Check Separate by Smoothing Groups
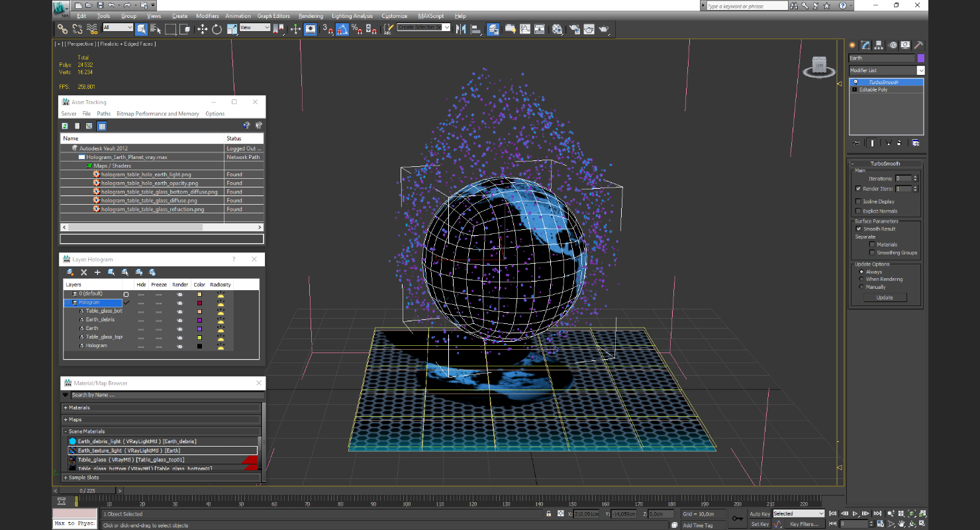 tap(872, 252)
